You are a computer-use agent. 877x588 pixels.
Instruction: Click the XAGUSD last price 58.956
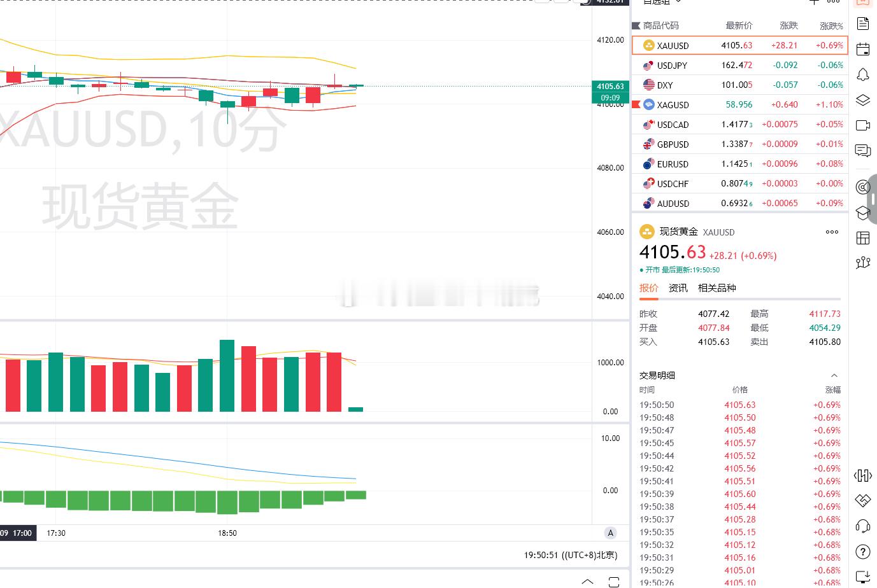point(739,104)
